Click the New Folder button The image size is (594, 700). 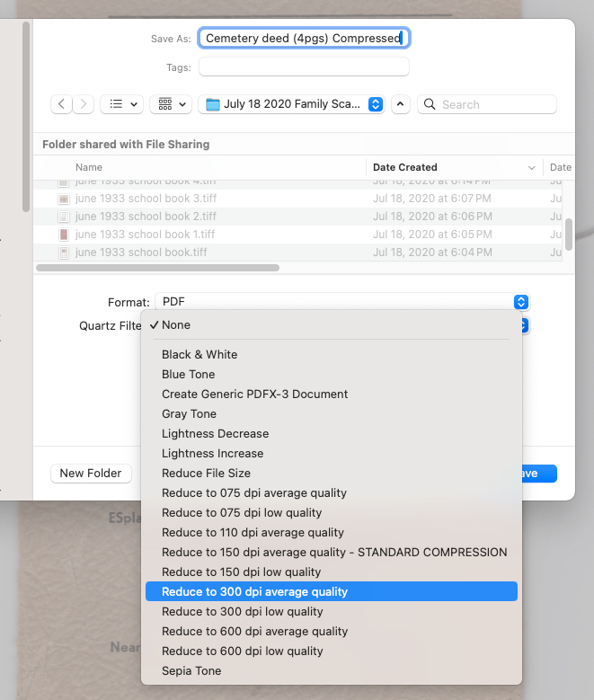pos(91,473)
